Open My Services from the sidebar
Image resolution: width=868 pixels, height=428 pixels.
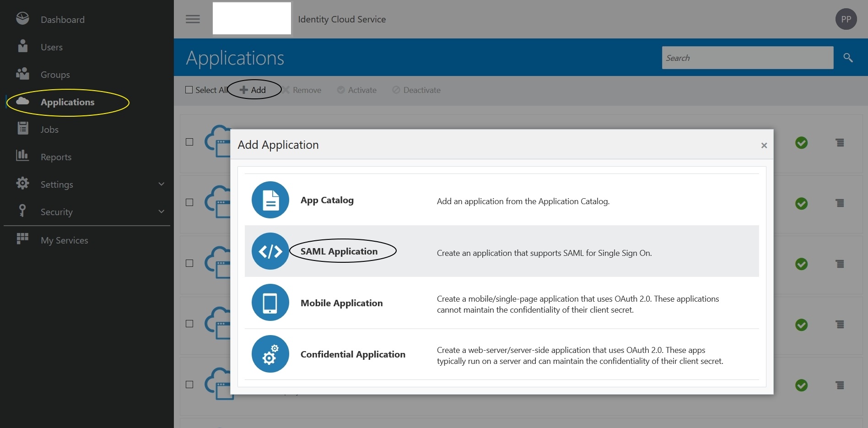click(x=65, y=240)
